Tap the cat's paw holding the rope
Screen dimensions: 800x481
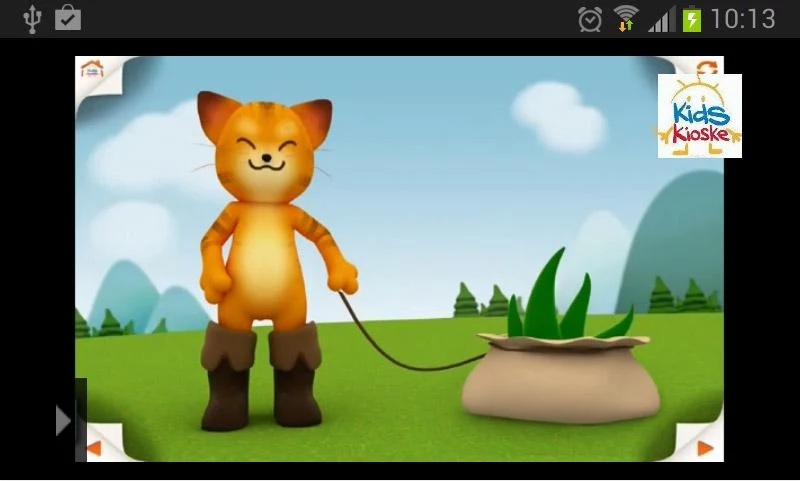click(341, 277)
